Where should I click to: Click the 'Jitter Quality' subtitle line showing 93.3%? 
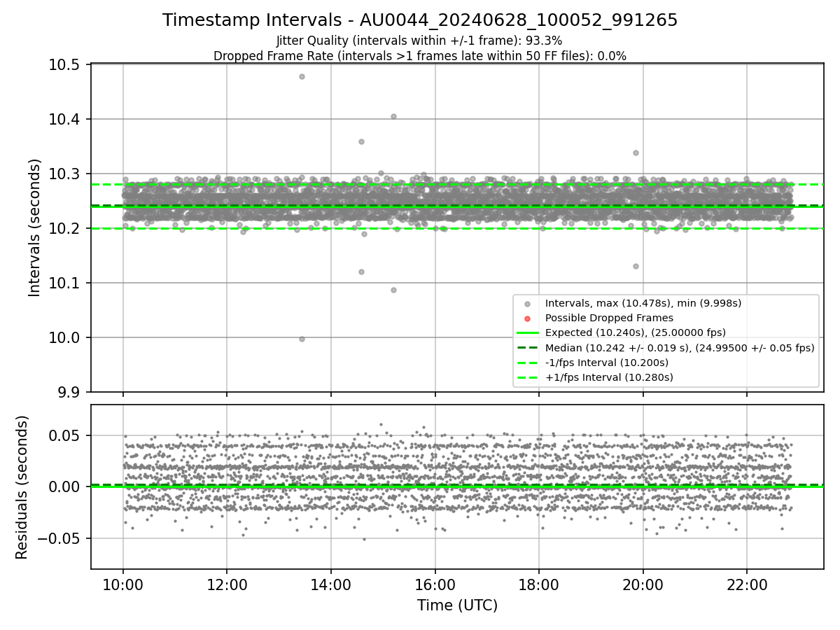coord(419,41)
